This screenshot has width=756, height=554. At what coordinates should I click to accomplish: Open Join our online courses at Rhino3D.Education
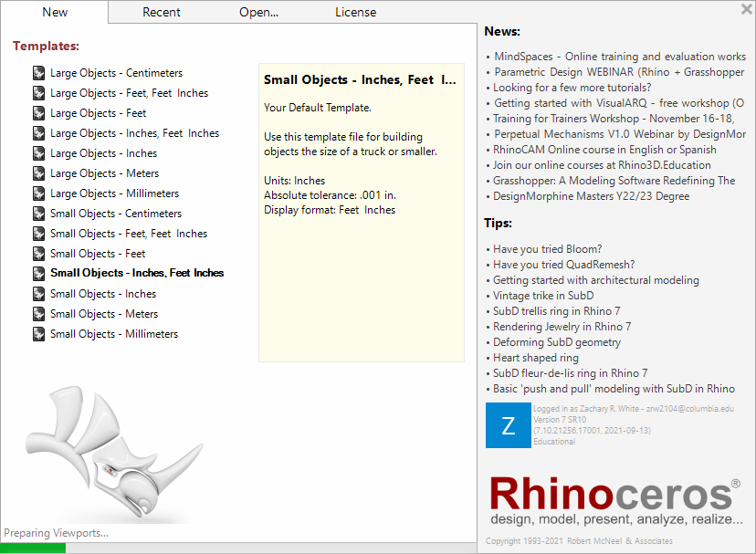click(602, 165)
